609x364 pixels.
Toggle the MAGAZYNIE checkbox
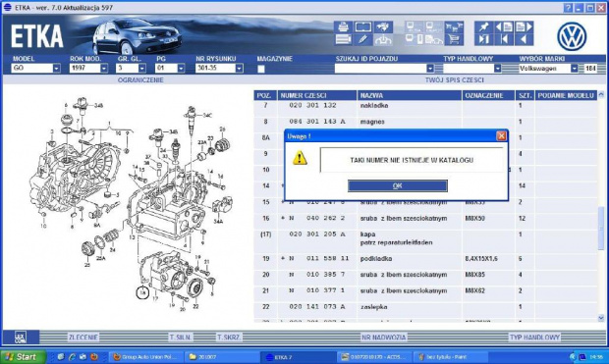(261, 69)
